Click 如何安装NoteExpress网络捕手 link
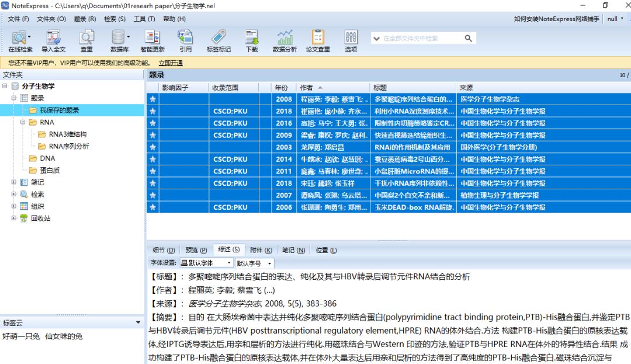Image resolution: width=631 pixels, height=364 pixels. 556,19
